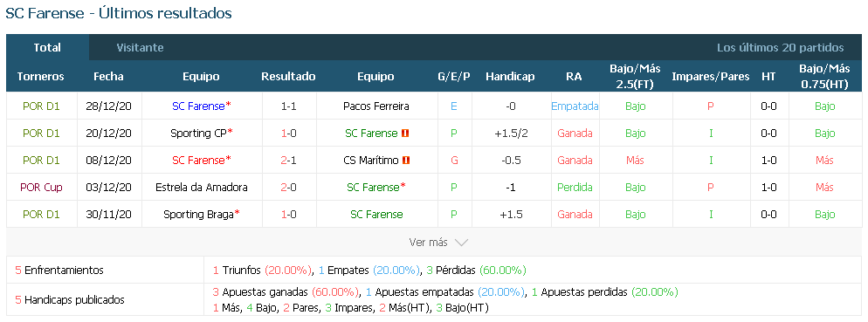
Task: Expand more results with Ver más
Action: [x=438, y=243]
